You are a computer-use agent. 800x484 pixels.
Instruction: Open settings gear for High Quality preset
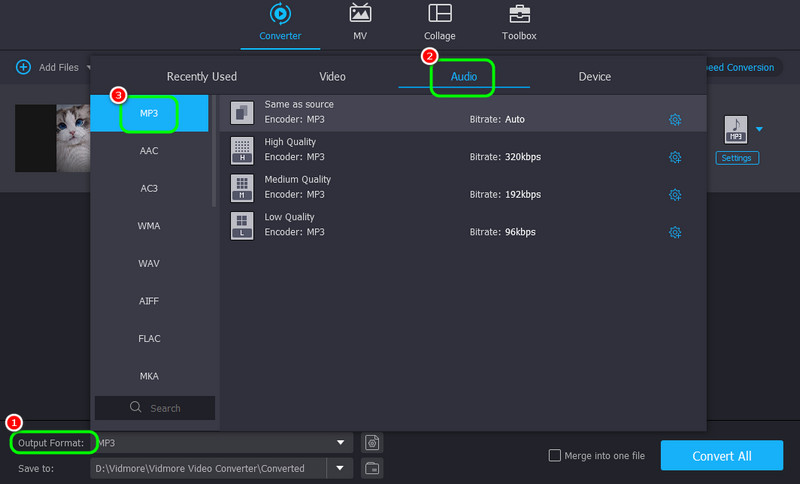[x=675, y=157]
